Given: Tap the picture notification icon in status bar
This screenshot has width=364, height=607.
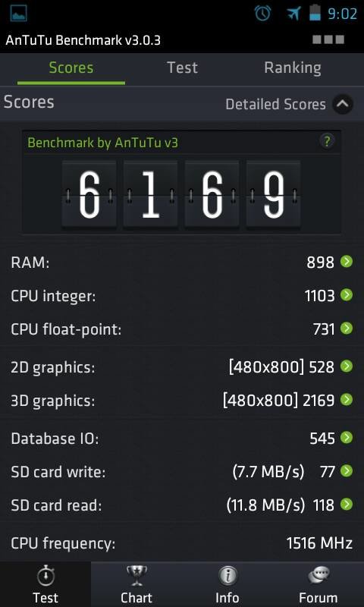Looking at the screenshot, I should coord(18,14).
